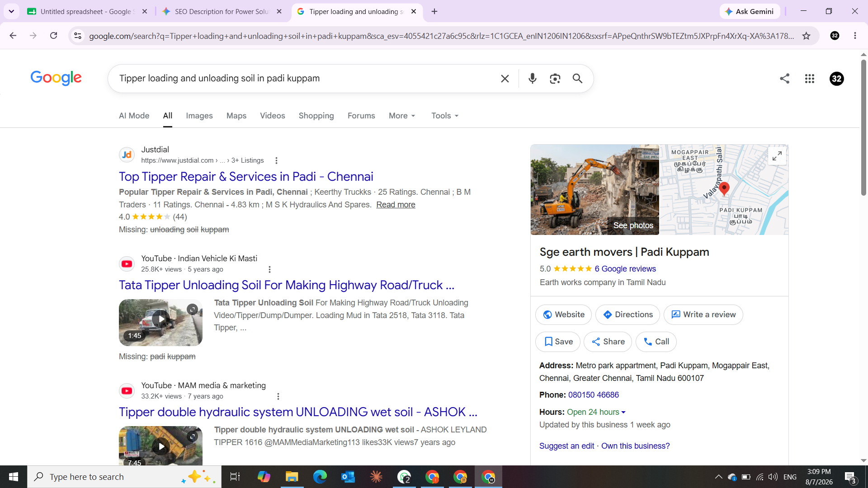Clear the search box with the X icon
The image size is (868, 488).
(505, 79)
